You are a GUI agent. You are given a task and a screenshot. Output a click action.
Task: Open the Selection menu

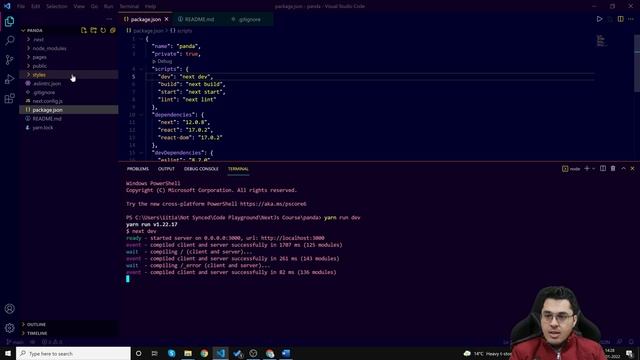coord(57,6)
